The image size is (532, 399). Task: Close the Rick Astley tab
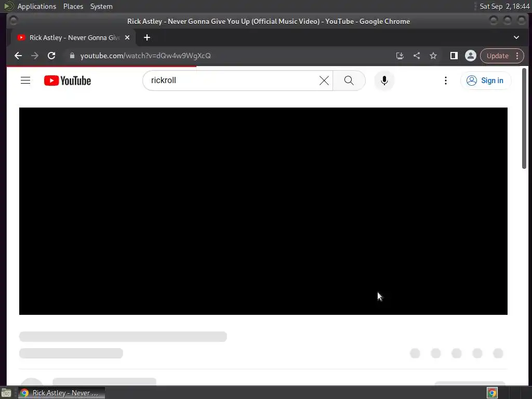pos(127,37)
